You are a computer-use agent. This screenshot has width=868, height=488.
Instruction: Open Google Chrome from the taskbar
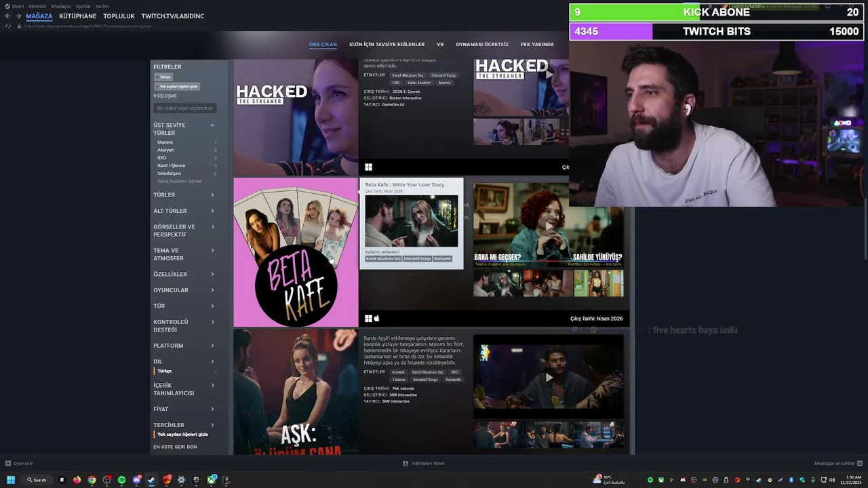pos(92,480)
